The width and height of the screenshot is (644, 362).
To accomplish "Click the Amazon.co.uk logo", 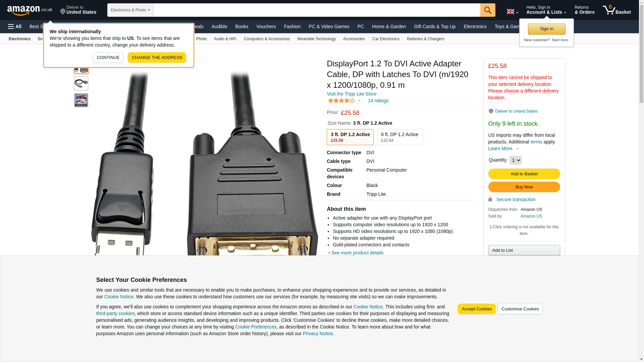I will (30, 10).
